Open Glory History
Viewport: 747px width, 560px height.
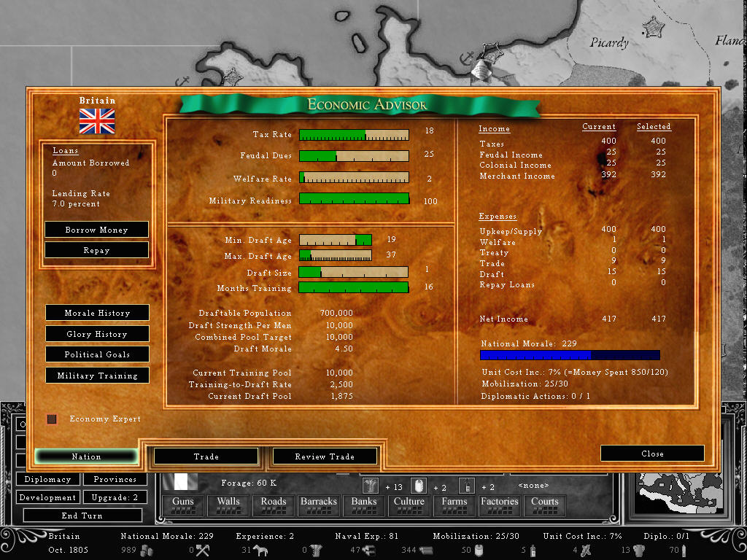(97, 334)
